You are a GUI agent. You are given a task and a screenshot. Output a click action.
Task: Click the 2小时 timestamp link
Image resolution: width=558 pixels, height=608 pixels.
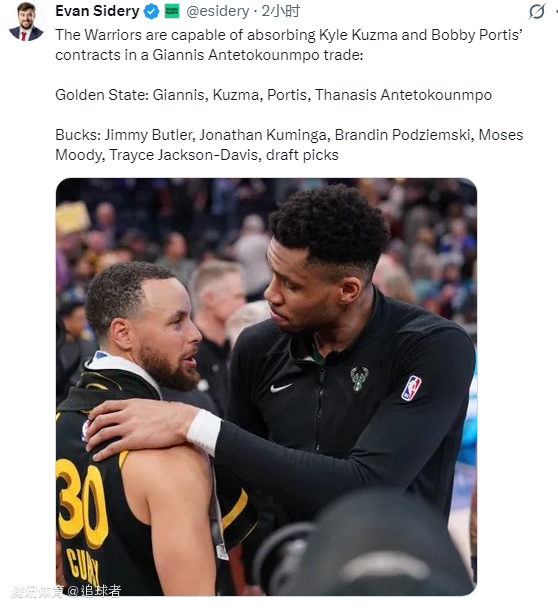pos(280,11)
